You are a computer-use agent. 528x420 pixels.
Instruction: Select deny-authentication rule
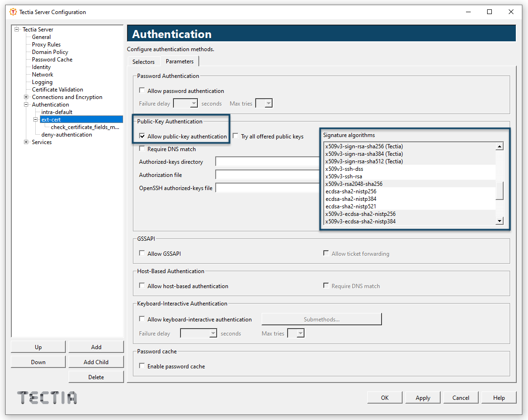tap(67, 135)
